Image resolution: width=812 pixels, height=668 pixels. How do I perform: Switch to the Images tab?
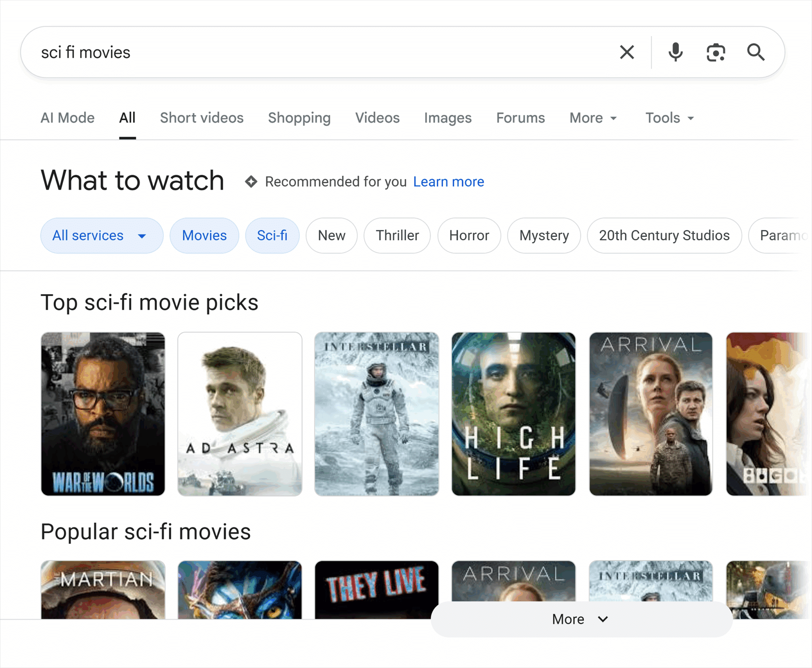click(x=448, y=118)
